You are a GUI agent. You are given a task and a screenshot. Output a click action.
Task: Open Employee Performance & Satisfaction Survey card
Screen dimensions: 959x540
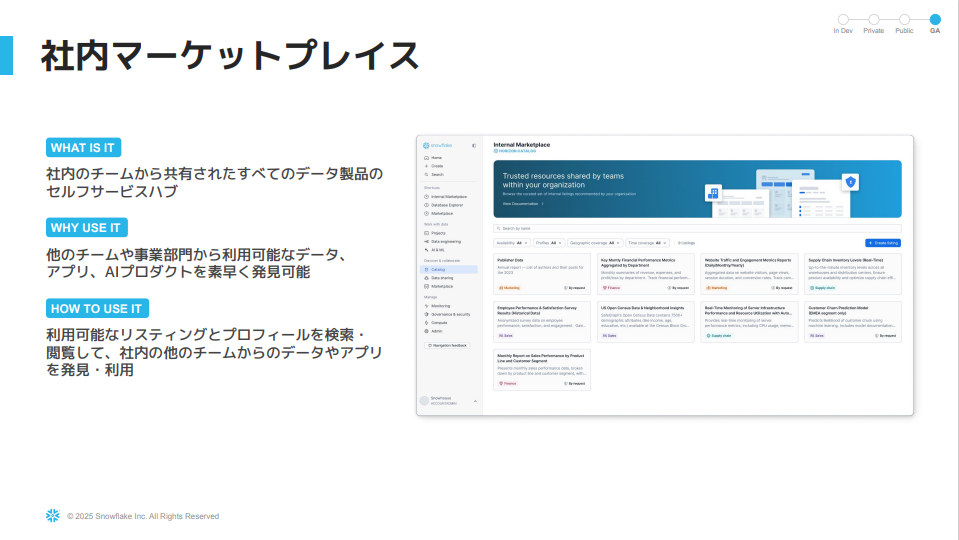542,322
